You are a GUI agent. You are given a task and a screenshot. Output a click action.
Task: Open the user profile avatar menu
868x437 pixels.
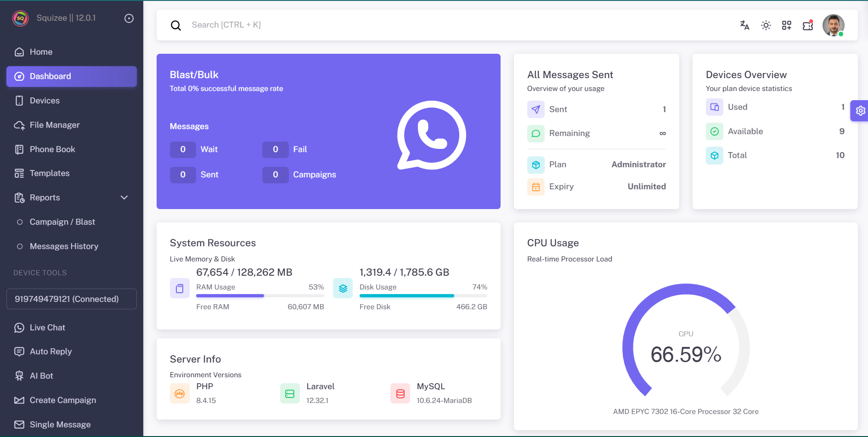coord(833,25)
